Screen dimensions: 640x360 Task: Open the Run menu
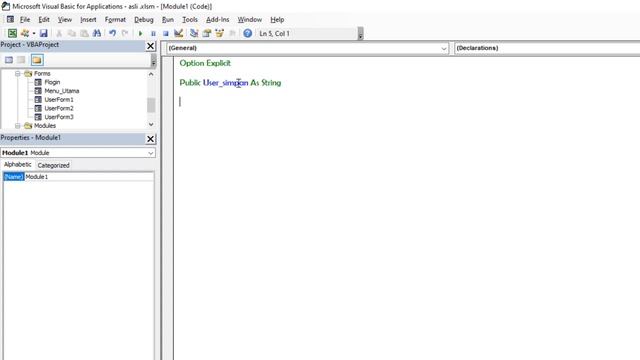168,20
